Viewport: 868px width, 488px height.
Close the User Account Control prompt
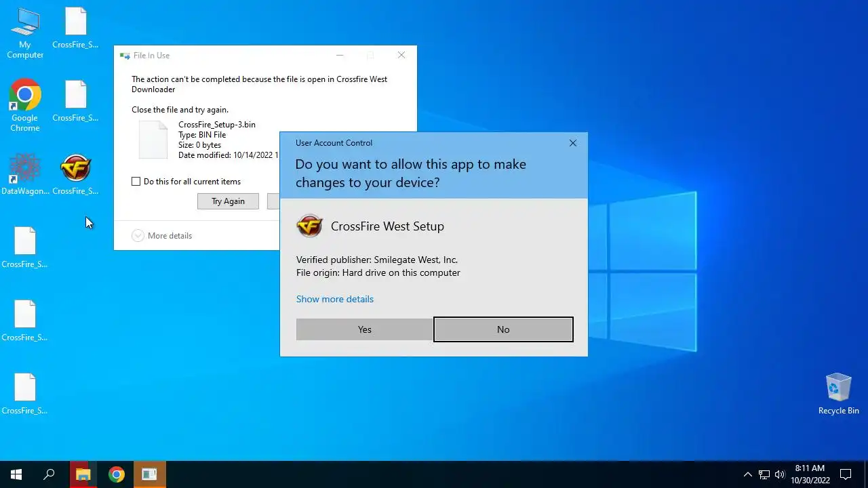tap(573, 143)
